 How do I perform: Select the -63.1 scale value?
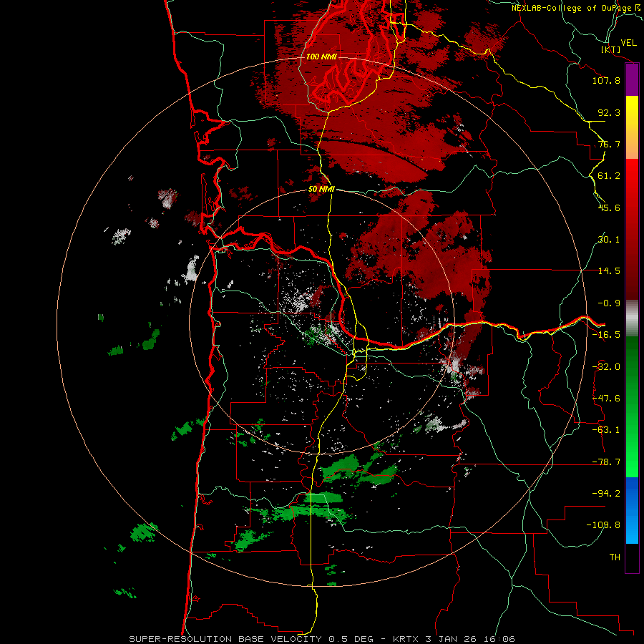pos(606,430)
